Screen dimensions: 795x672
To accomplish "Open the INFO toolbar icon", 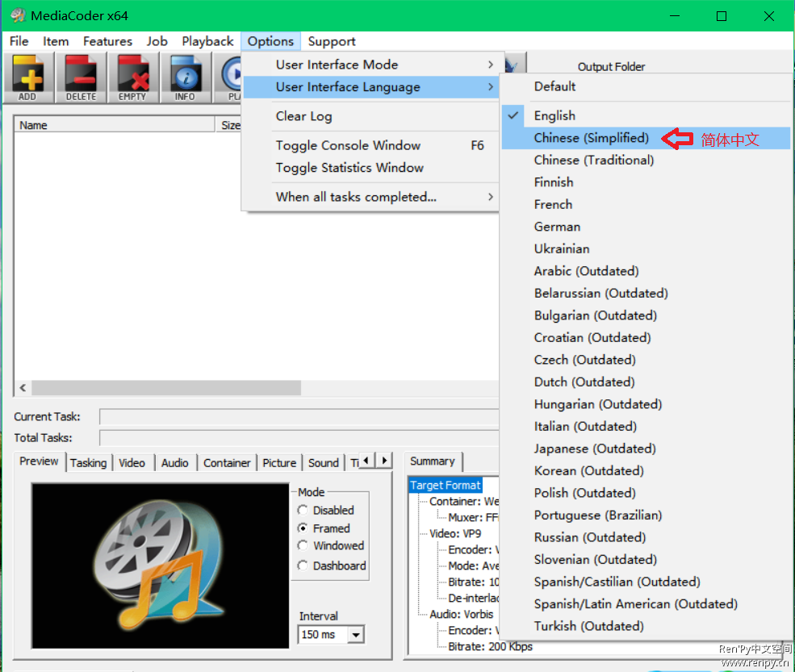I will pyautogui.click(x=186, y=78).
